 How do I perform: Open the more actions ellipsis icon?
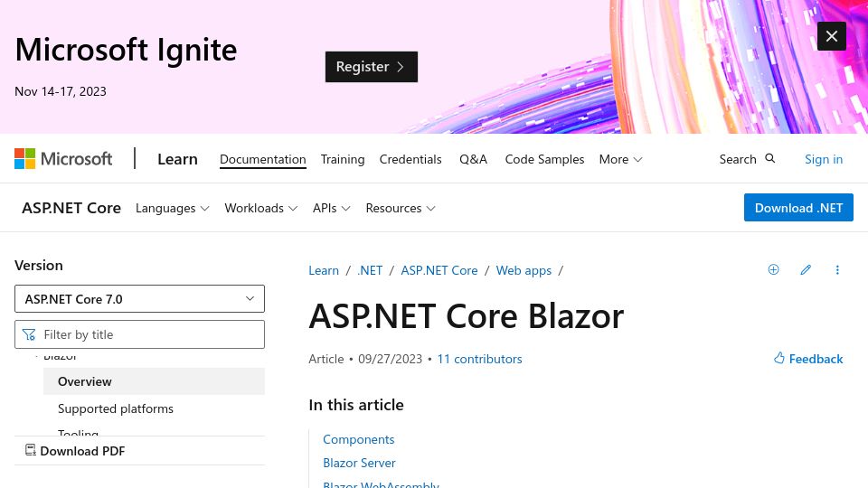(837, 269)
